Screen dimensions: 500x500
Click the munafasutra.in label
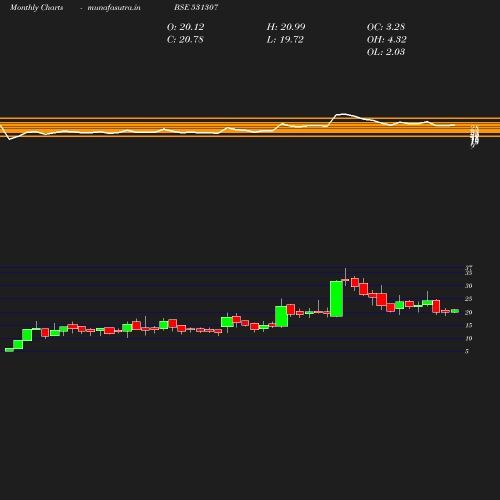coord(114,7)
